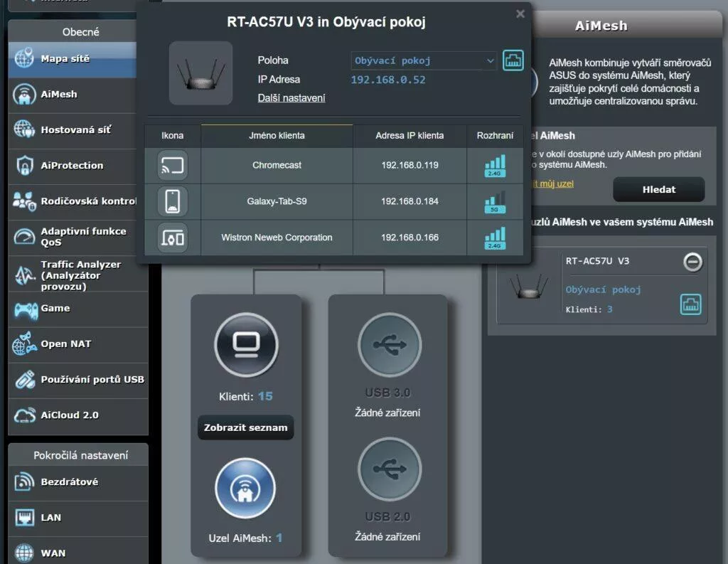Open Traffic Analyzer menu item
The image size is (728, 564).
pos(78,275)
